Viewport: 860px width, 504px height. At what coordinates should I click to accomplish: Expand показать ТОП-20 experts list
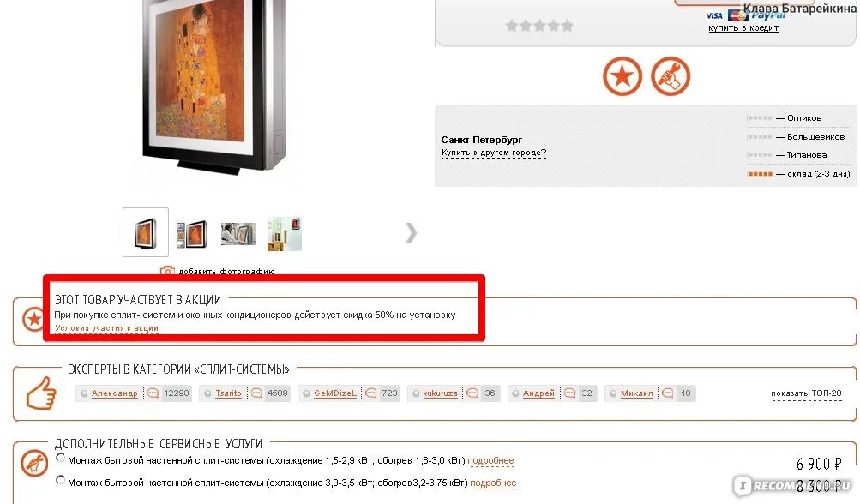coord(806,393)
